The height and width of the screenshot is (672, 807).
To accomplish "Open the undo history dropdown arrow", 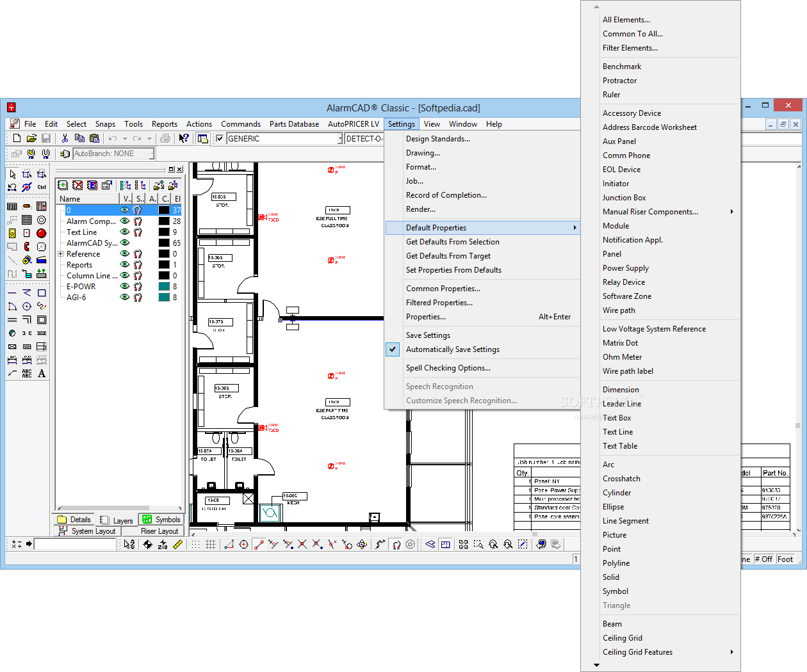I will [x=125, y=138].
